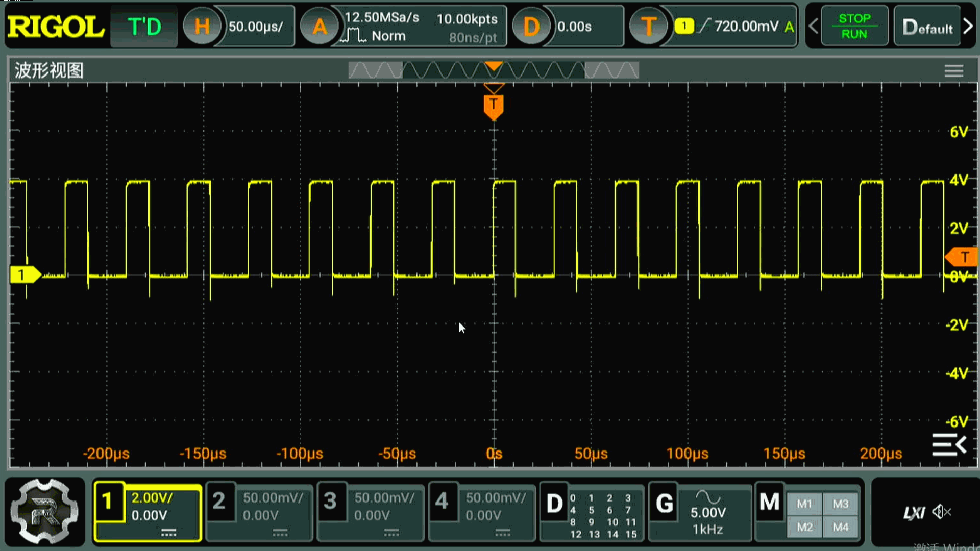Expand the side panel collapse arrow icon
980x551 pixels.
coord(949,445)
